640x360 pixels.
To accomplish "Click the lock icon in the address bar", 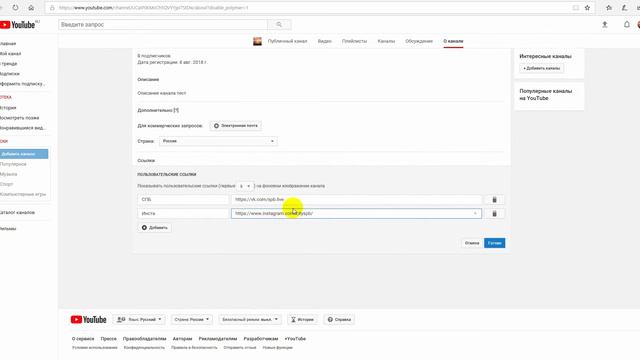I will (52, 8).
